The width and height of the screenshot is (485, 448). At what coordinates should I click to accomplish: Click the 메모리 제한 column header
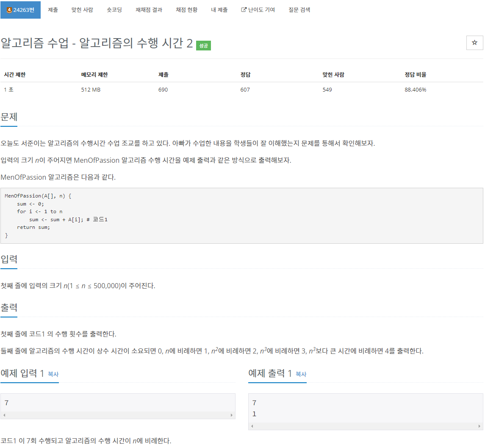(94, 75)
